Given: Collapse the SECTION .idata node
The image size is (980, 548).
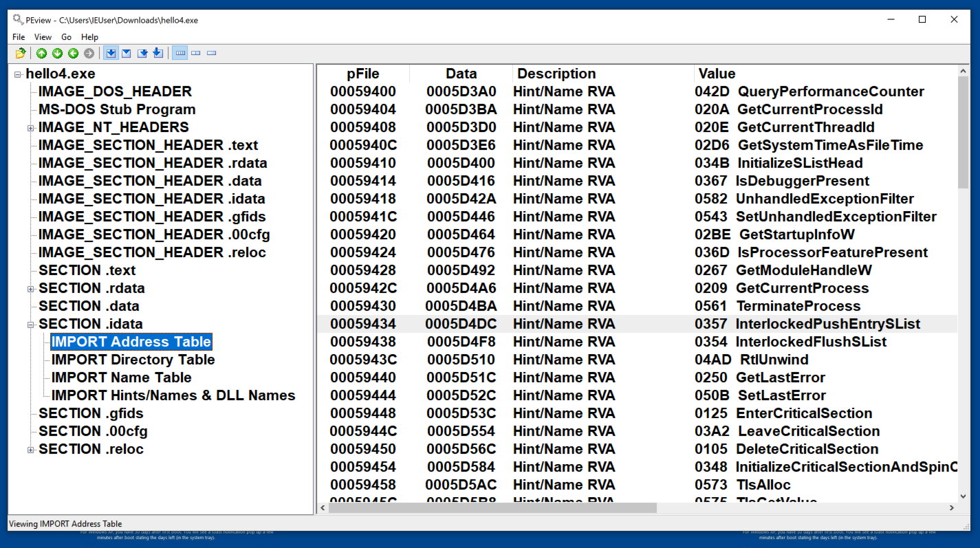Looking at the screenshot, I should coord(30,325).
